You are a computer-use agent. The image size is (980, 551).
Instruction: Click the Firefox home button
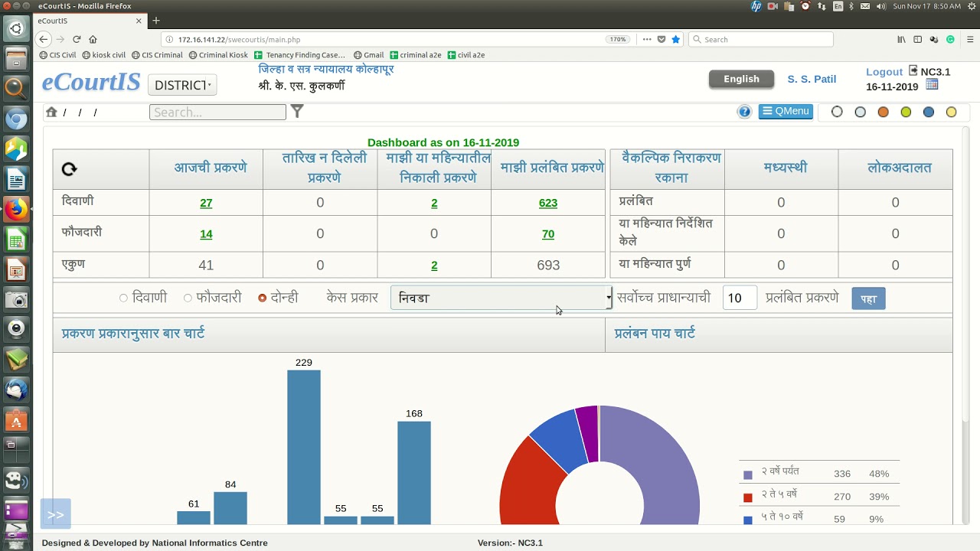93,39
